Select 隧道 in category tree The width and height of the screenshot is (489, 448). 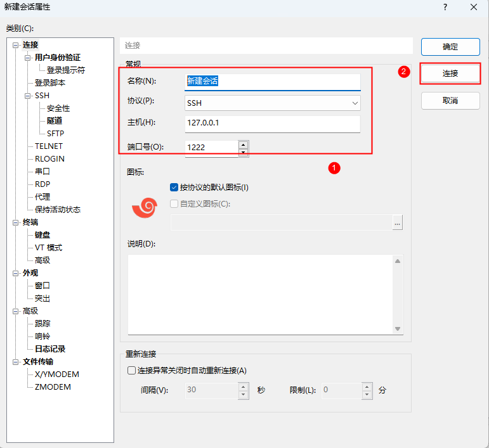point(55,120)
